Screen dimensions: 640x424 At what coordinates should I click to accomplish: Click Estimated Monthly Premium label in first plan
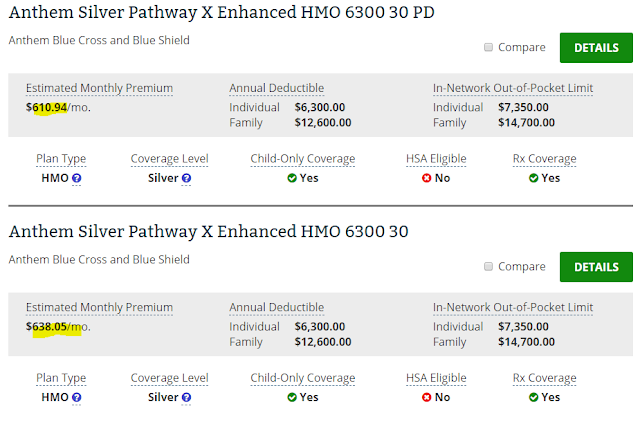pyautogui.click(x=99, y=88)
